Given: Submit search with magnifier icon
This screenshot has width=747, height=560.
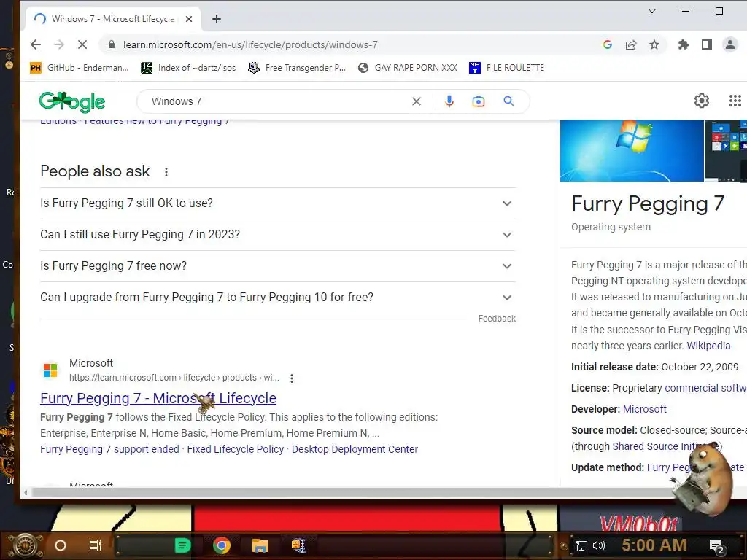Looking at the screenshot, I should [x=508, y=101].
